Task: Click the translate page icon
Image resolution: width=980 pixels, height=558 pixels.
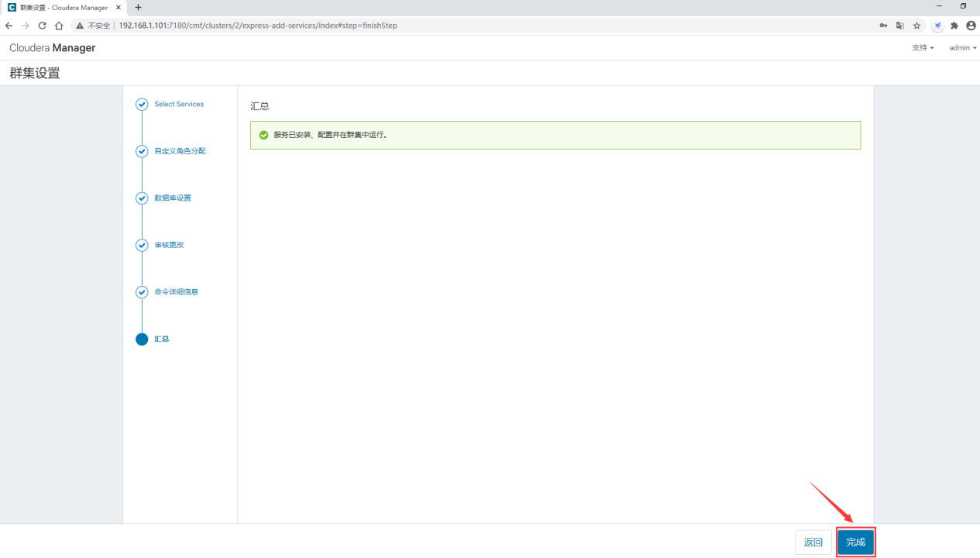Action: [900, 26]
